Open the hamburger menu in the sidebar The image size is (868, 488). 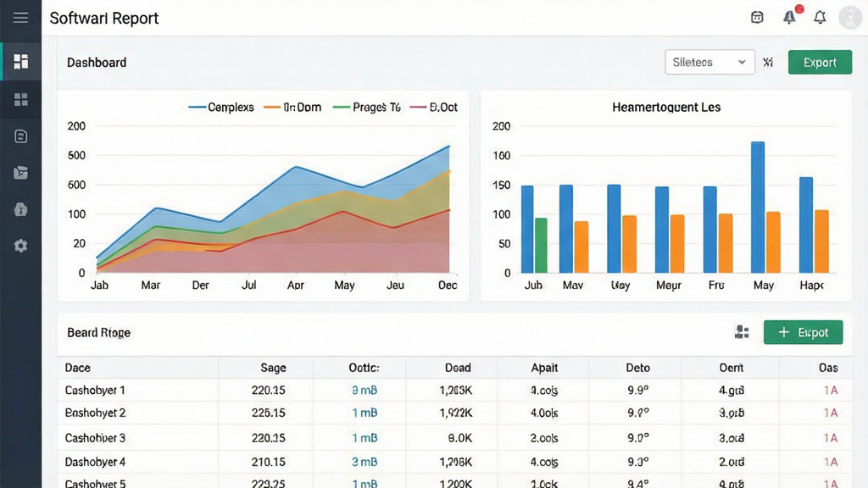20,18
